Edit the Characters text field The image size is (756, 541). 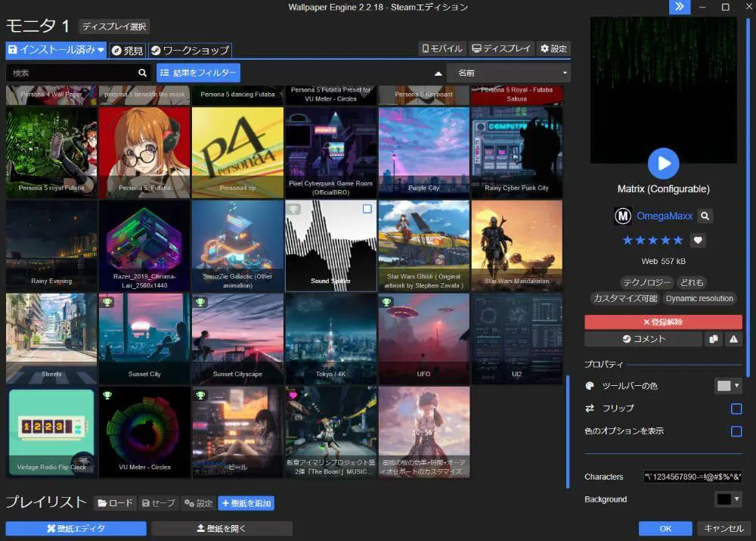pos(692,477)
